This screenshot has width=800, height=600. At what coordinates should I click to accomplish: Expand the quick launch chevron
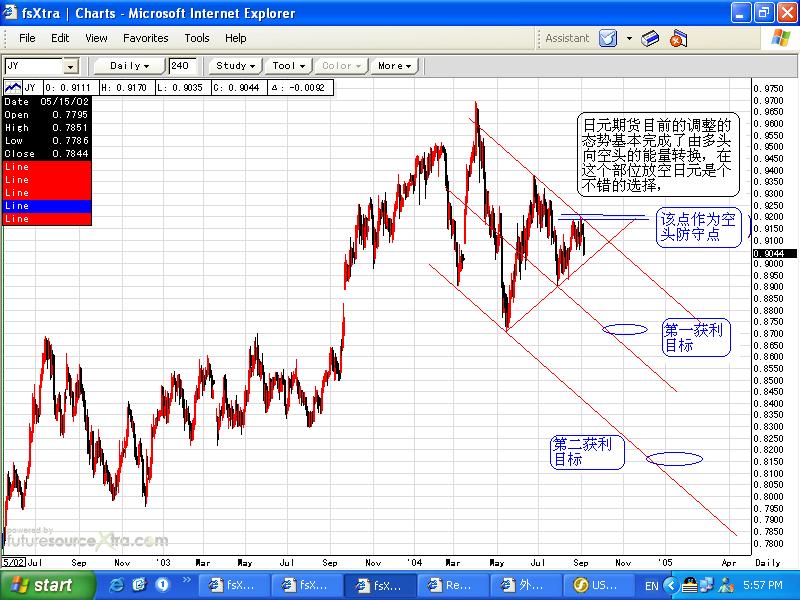pos(186,580)
